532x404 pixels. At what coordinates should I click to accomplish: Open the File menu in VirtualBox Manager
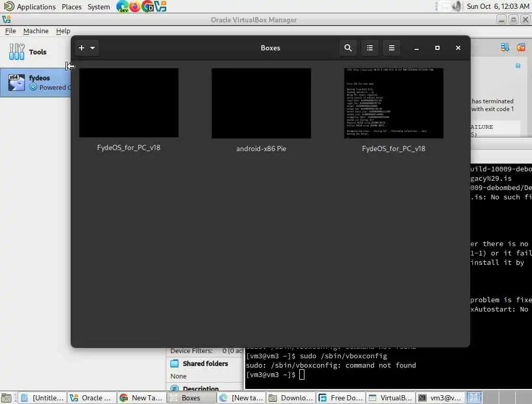[10, 31]
